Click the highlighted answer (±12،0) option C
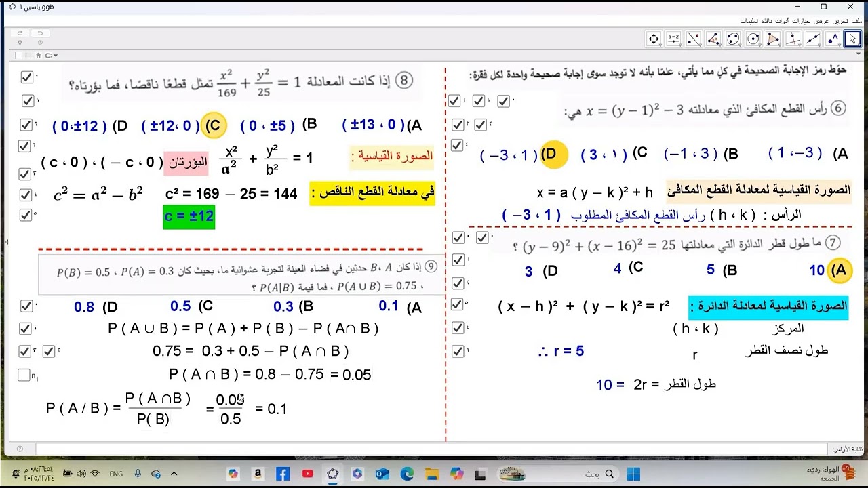The height and width of the screenshot is (488, 868). [x=182, y=125]
